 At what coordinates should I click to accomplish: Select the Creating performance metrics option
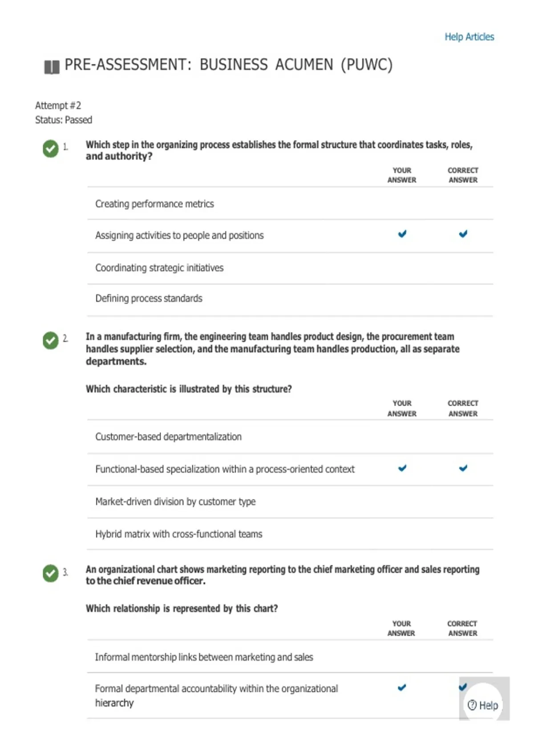click(x=290, y=204)
